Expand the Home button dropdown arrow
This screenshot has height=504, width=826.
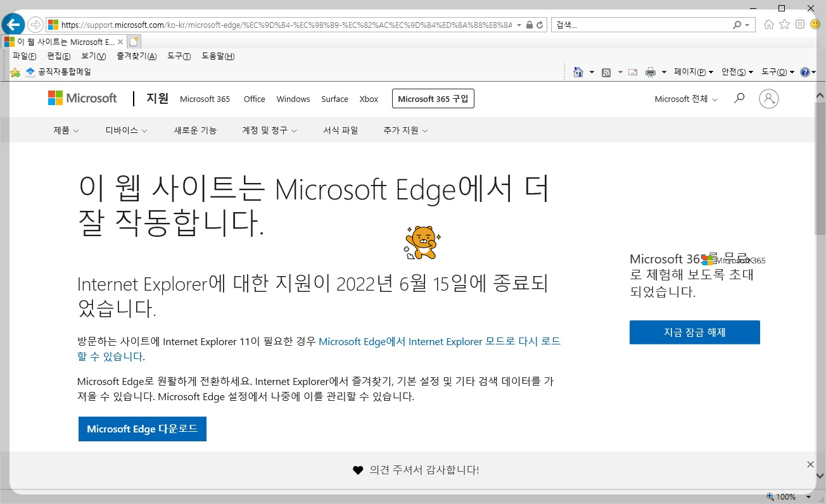pos(592,72)
